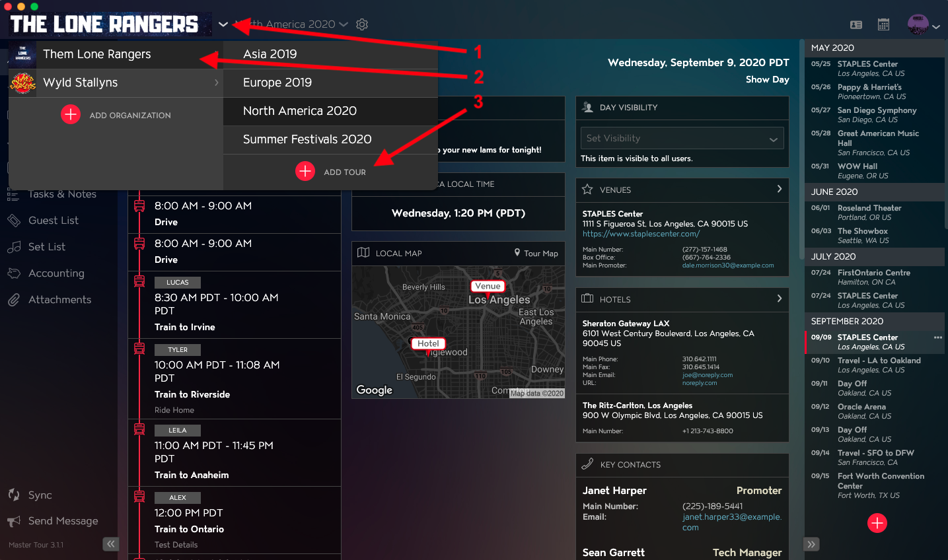Click the Sync icon in sidebar
This screenshot has width=948, height=560.
point(14,495)
